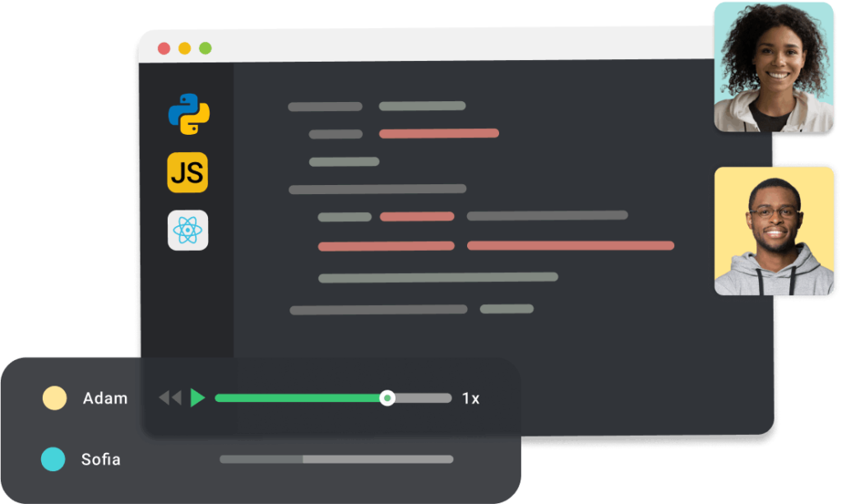The image size is (842, 504).
Task: Click the yellow window control dot
Action: tap(185, 49)
